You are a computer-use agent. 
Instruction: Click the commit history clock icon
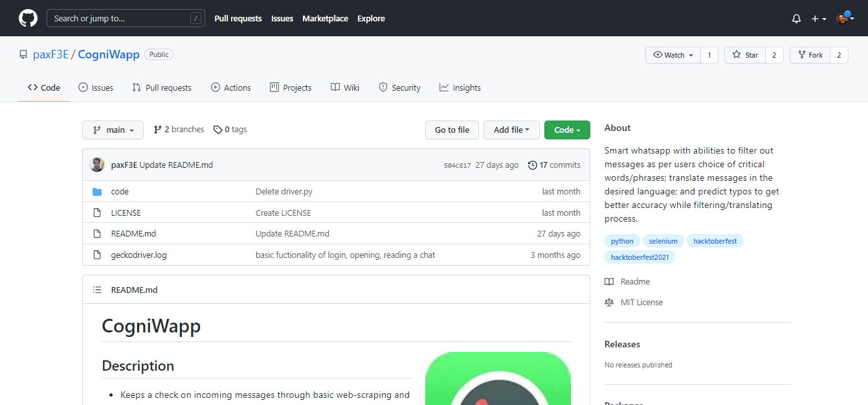pos(532,165)
